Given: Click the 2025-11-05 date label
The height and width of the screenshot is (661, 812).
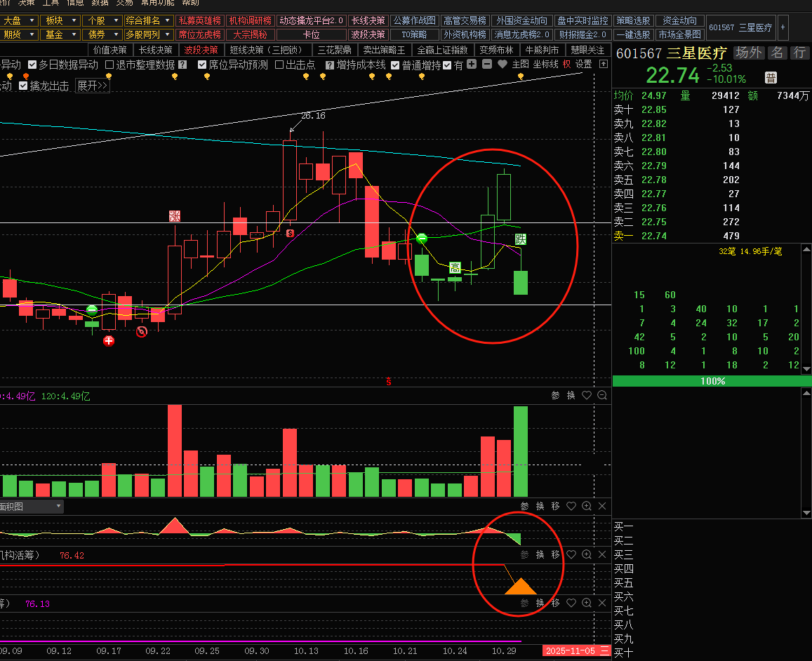Looking at the screenshot, I should pyautogui.click(x=570, y=650).
